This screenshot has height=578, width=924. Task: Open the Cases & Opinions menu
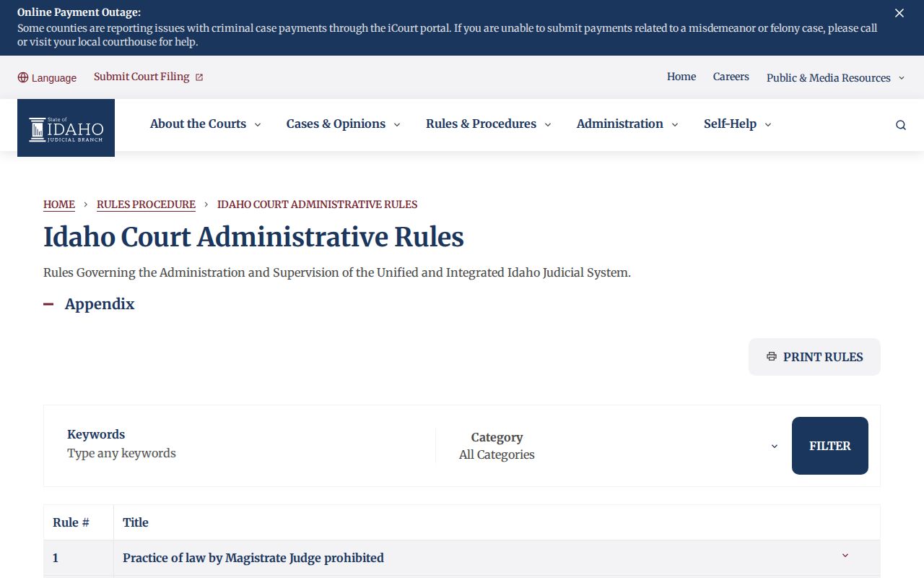(343, 124)
